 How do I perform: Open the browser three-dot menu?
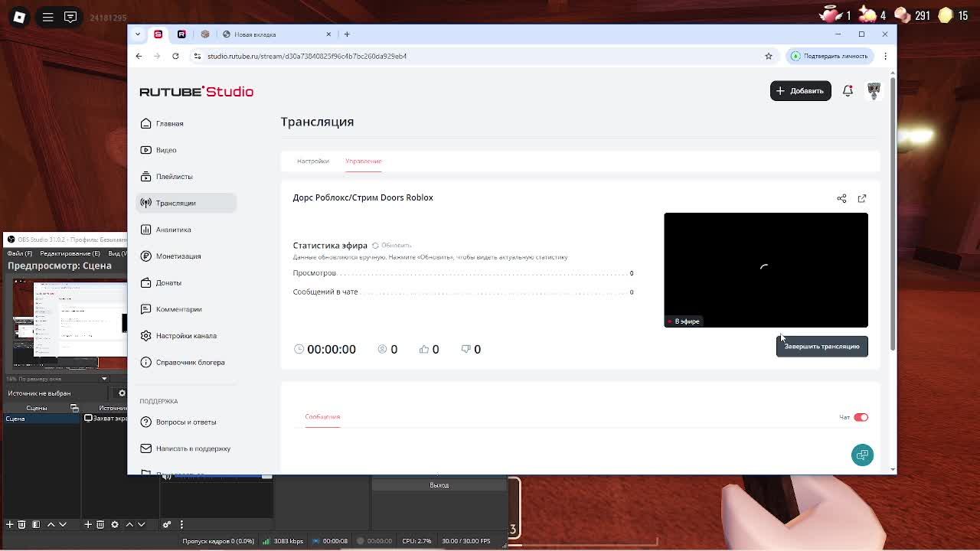click(x=885, y=56)
